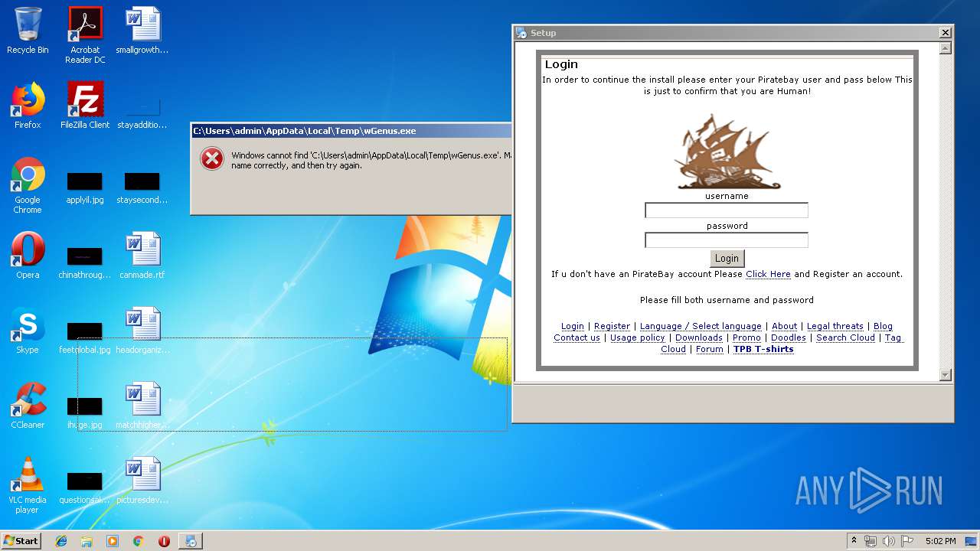
Task: Click the Login button in Setup
Action: [x=727, y=259]
